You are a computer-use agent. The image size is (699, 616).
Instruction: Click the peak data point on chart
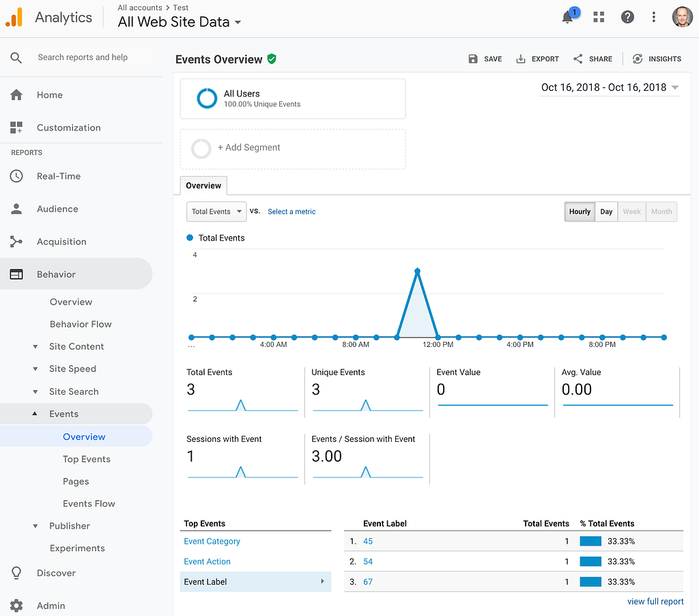click(417, 271)
